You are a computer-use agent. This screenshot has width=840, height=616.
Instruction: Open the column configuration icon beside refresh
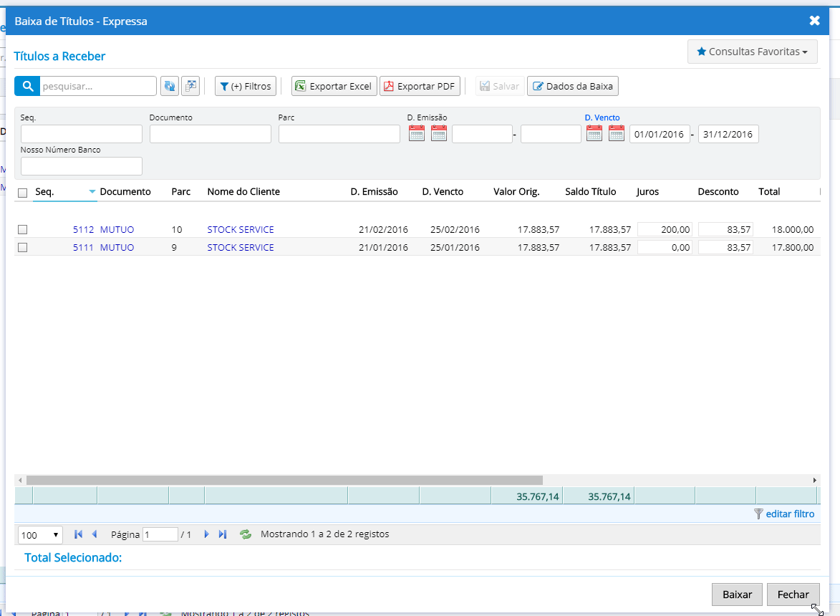coord(190,85)
